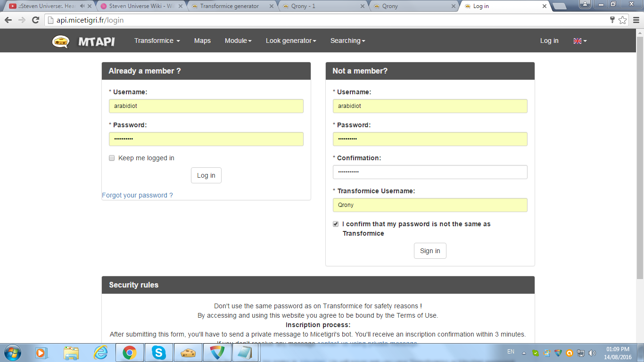644x362 pixels.
Task: Open the language flag dropdown
Action: [580, 41]
